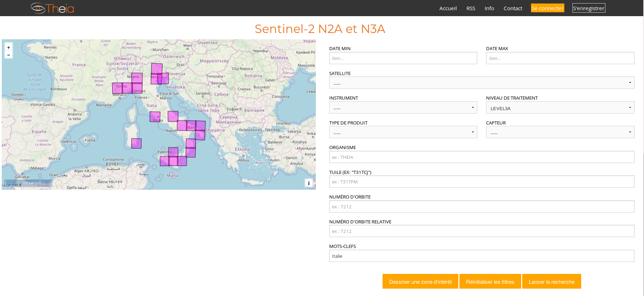Image resolution: width=644 pixels, height=296 pixels.
Task: Focus NUMÉRO D'ORBITE input field
Action: (x=482, y=207)
